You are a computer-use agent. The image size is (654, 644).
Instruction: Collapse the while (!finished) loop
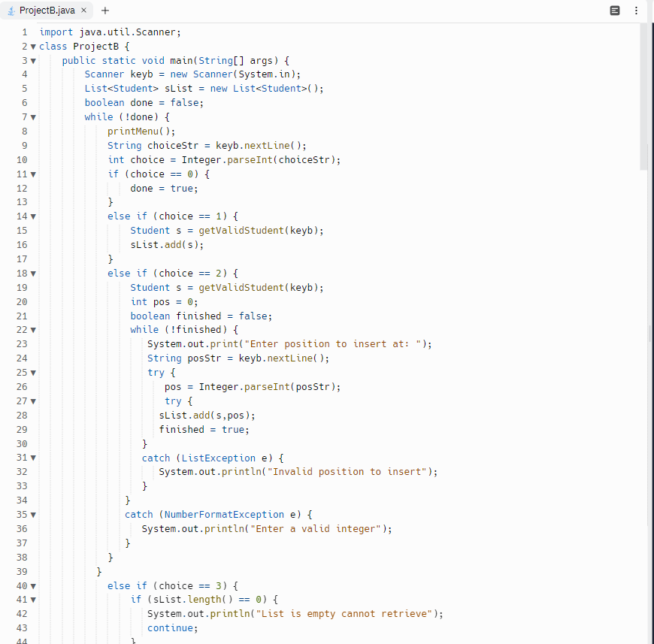(x=34, y=329)
